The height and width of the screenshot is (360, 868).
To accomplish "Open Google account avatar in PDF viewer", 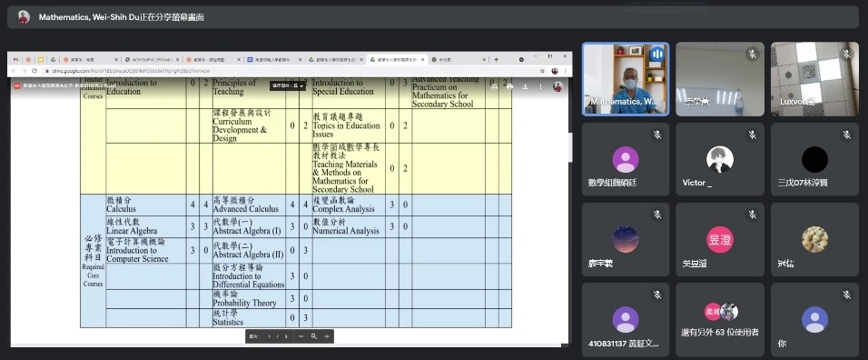I will tap(558, 86).
